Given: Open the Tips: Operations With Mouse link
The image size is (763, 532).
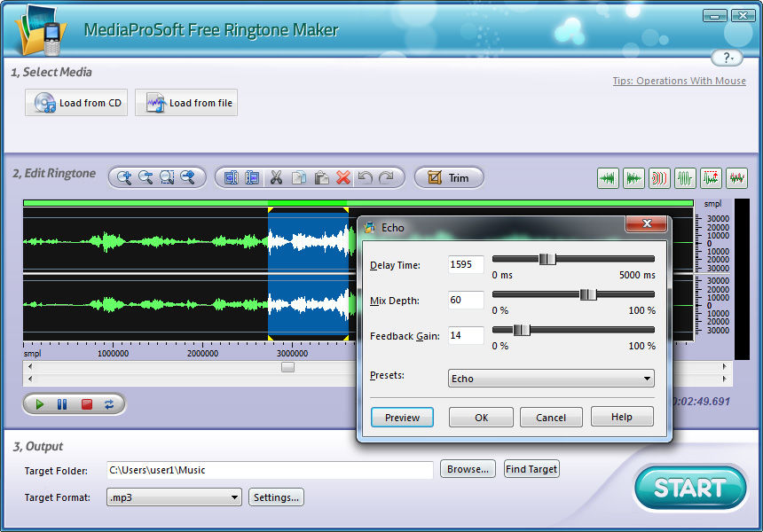Looking at the screenshot, I should pos(679,81).
